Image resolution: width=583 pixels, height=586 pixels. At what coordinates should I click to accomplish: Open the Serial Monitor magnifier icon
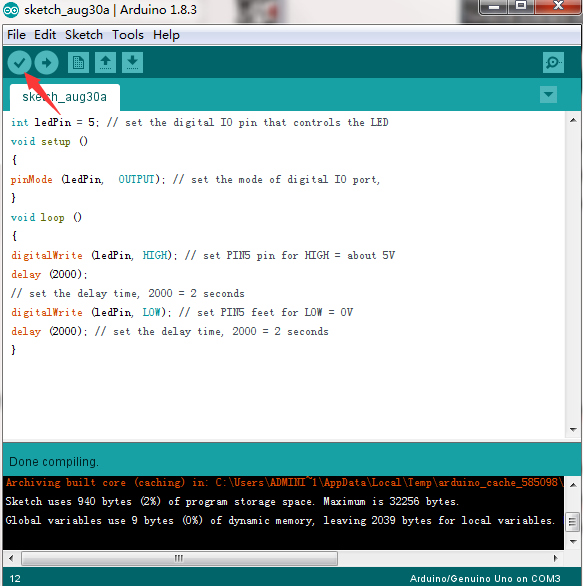click(553, 62)
